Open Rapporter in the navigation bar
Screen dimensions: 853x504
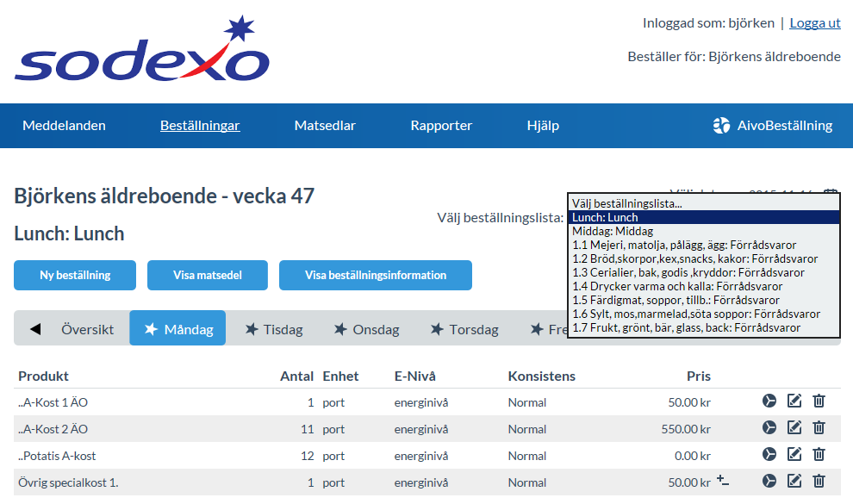click(441, 126)
